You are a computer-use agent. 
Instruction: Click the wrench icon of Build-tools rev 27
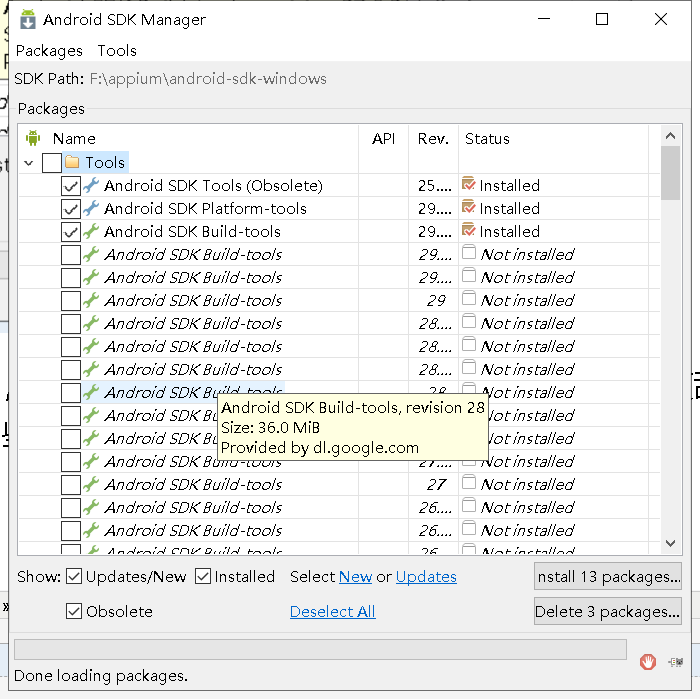pos(91,484)
